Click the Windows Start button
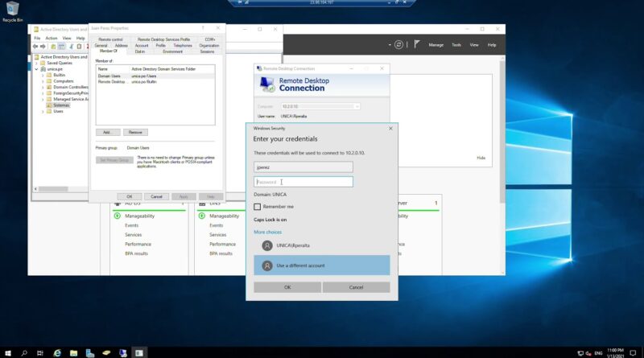 [7, 353]
